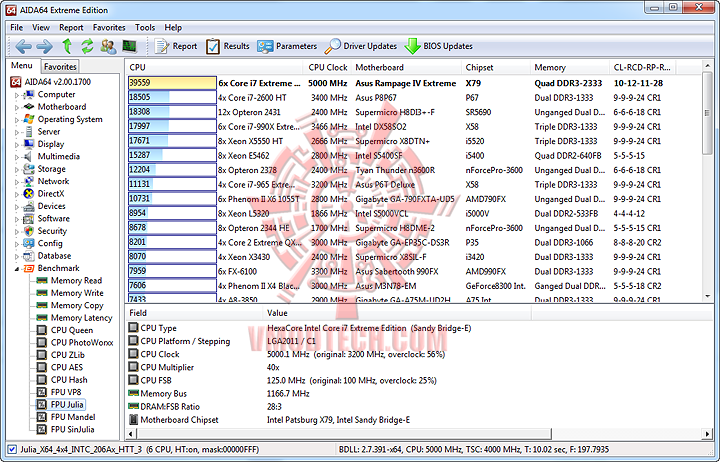Click the Field column header
The image size is (720, 462).
point(194,313)
